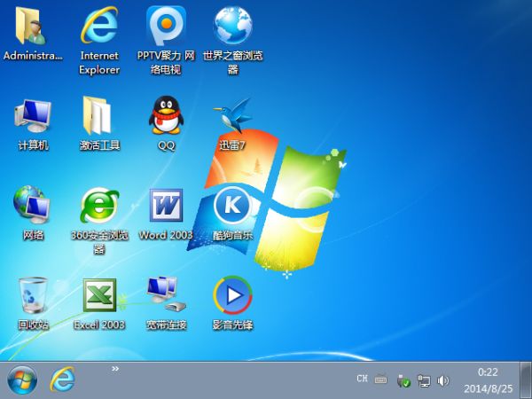
Task: Launch Internet Explorer from the desktop
Action: pos(99,27)
